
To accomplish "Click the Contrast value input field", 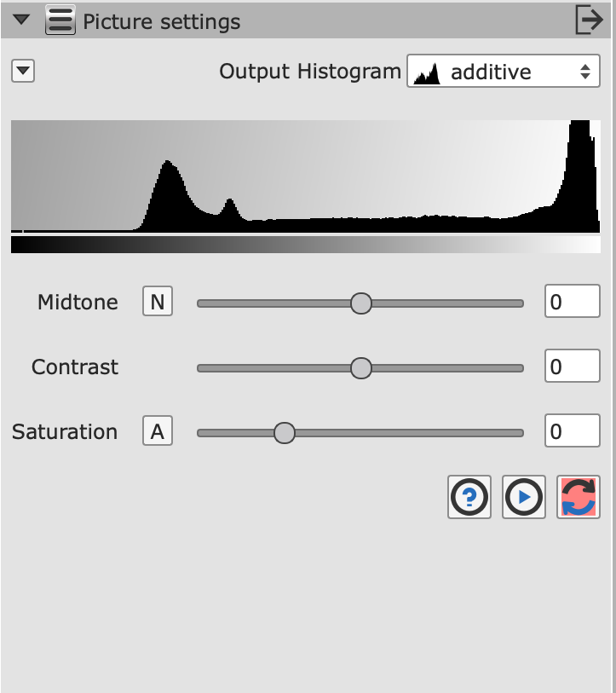I will coord(572,367).
